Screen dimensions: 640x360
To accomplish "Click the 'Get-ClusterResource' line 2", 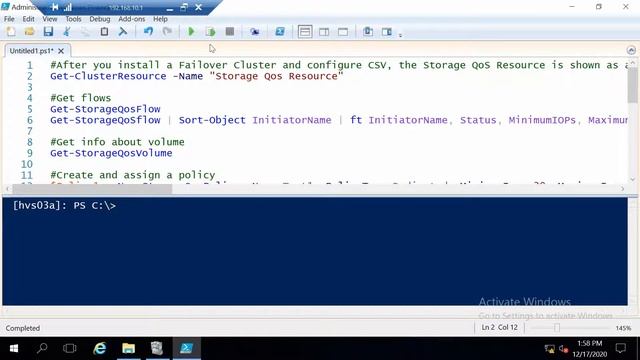I will 197,76.
